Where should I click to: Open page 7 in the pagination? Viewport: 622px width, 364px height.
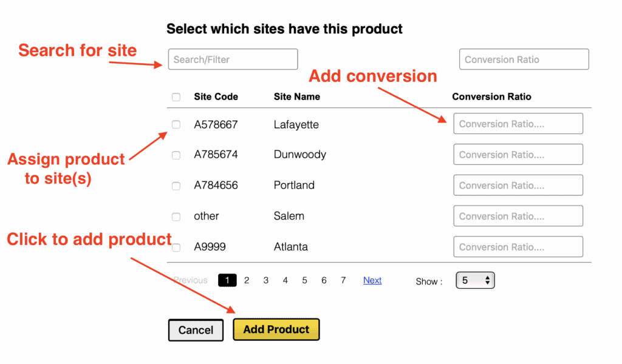(343, 280)
